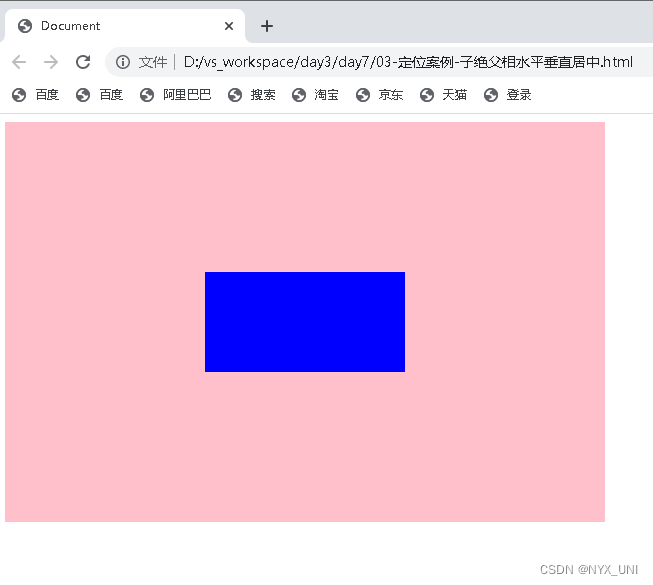The image size is (653, 585).
Task: Select the Document tab
Action: click(x=123, y=26)
